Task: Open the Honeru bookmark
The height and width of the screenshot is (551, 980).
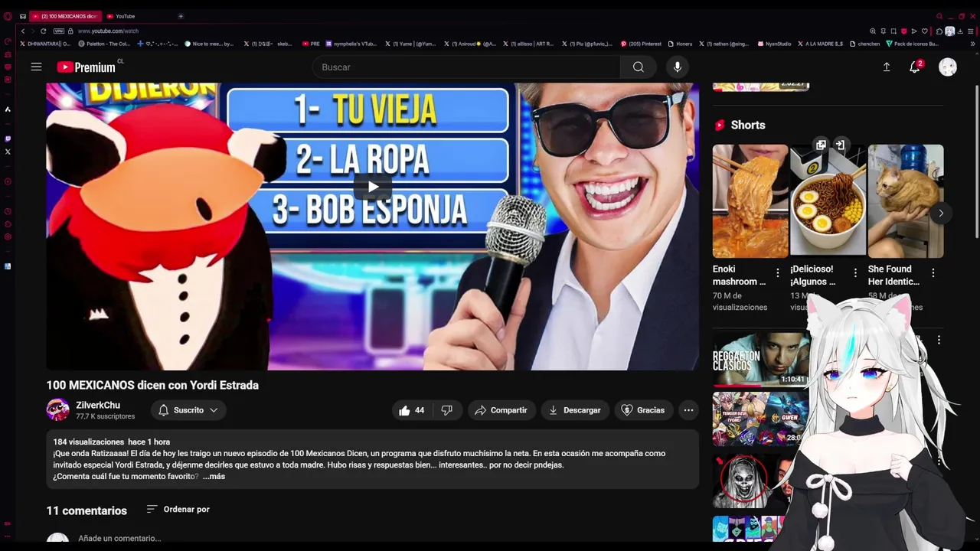Action: [680, 44]
